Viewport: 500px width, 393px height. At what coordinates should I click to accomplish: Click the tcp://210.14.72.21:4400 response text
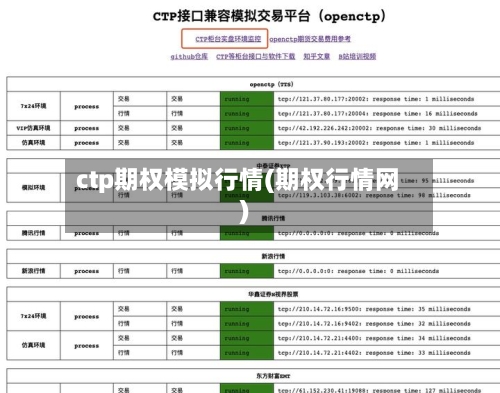click(374, 338)
